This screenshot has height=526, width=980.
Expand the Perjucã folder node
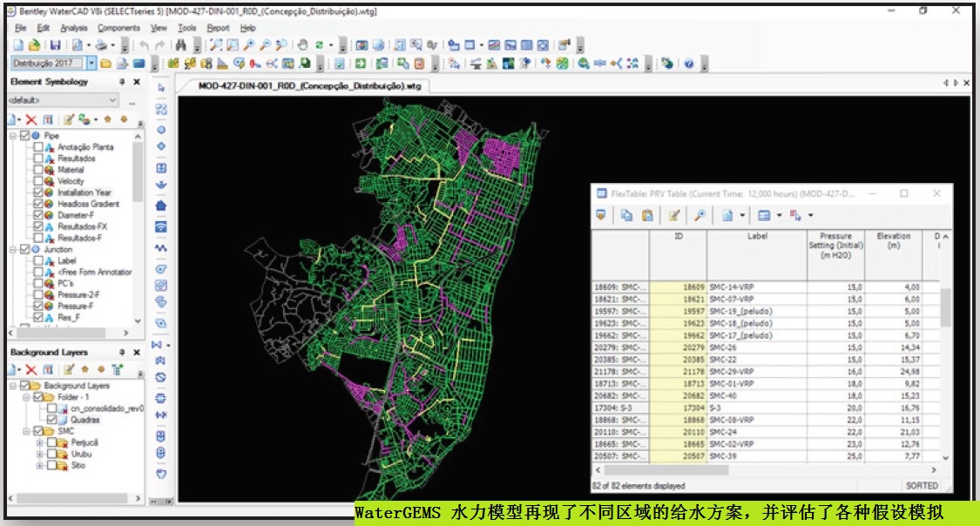tap(40, 442)
